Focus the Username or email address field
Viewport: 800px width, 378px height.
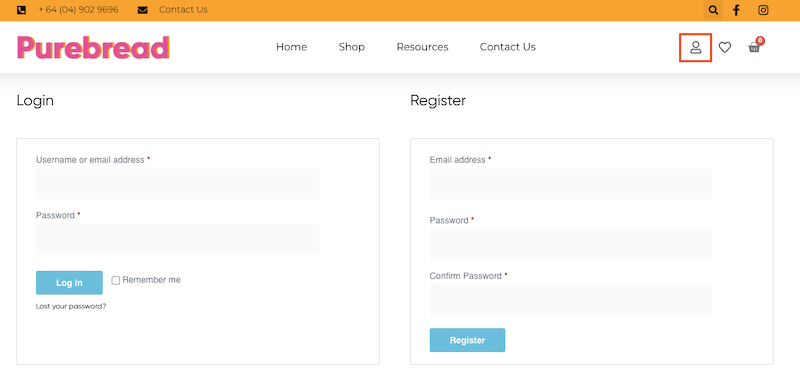[178, 184]
